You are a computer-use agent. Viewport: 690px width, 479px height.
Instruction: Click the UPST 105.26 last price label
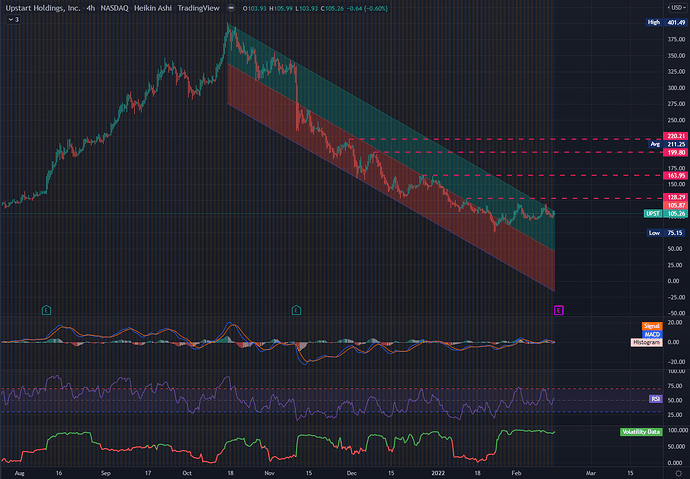[665, 213]
